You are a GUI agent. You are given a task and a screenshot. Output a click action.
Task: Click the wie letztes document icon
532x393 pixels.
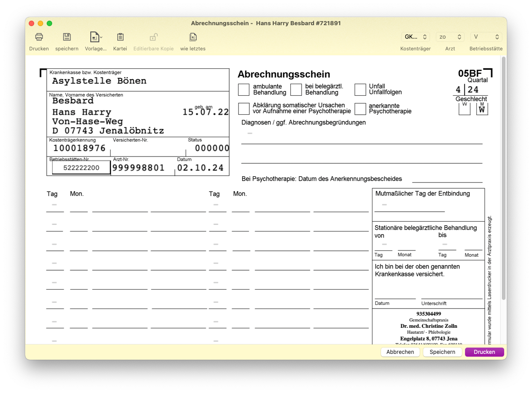pos(193,37)
